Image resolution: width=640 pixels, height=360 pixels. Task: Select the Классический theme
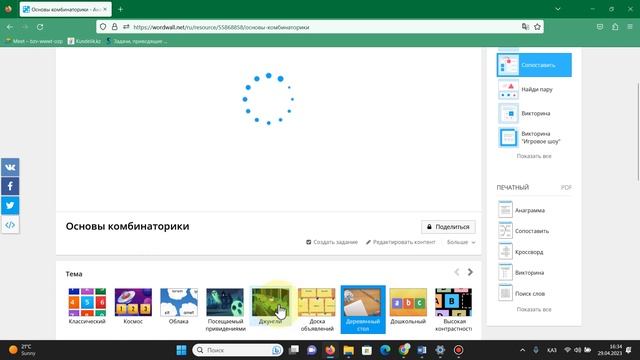pos(87,306)
